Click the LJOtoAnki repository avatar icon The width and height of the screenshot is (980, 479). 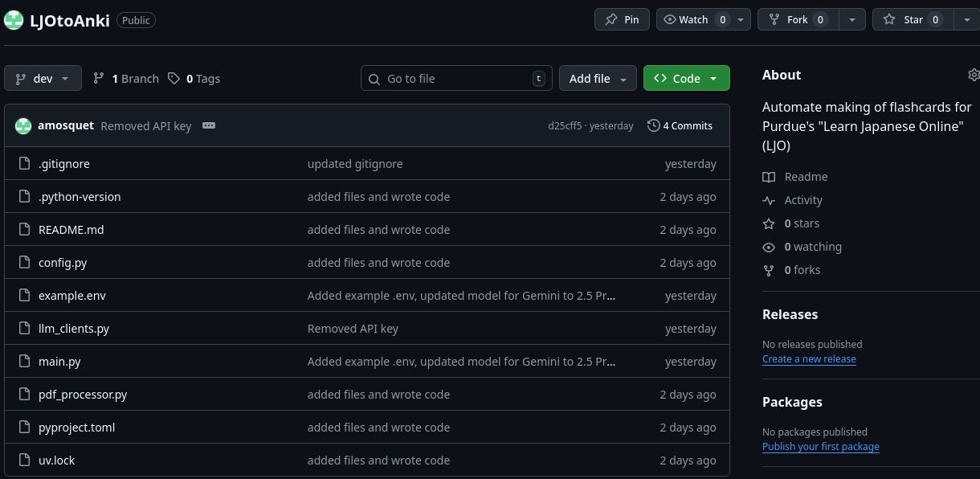click(14, 20)
